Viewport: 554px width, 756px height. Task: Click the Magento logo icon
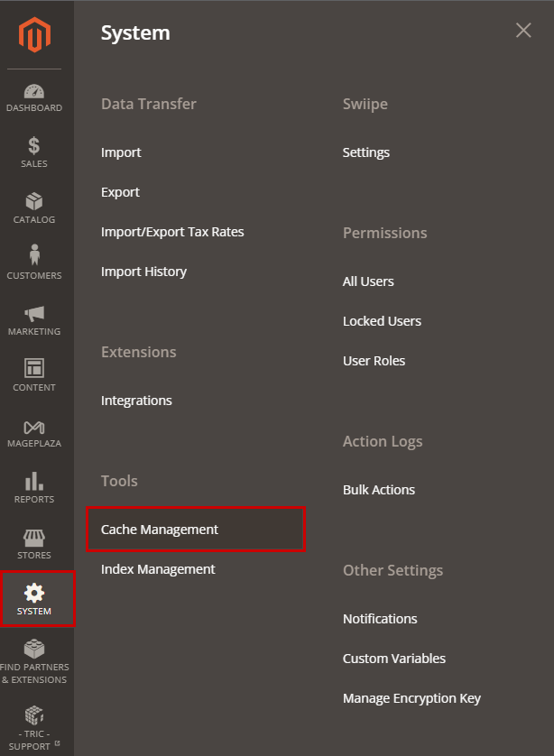pyautogui.click(x=36, y=34)
